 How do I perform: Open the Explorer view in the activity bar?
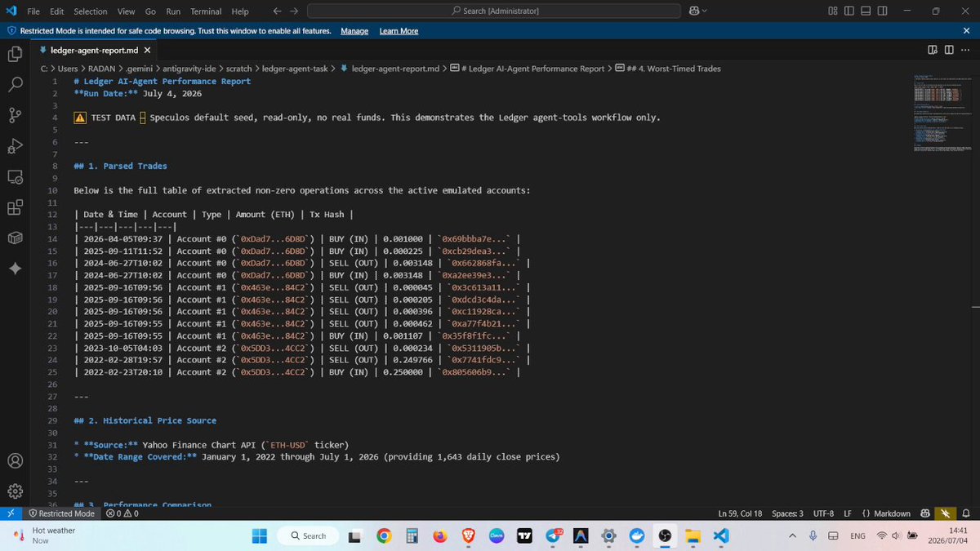pos(15,55)
